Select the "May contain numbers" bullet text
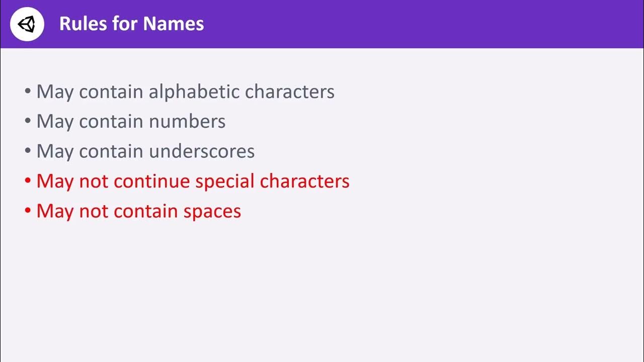The height and width of the screenshot is (362, 644). coord(131,122)
